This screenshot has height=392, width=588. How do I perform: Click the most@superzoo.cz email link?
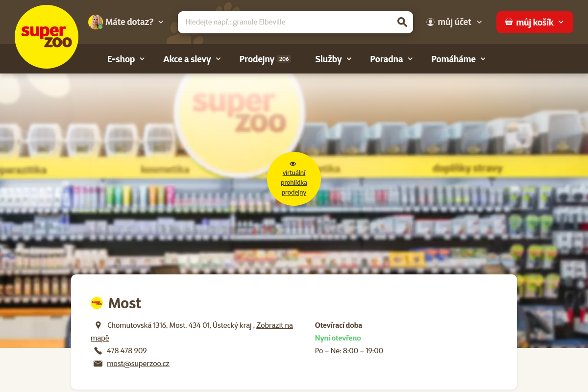tap(138, 364)
